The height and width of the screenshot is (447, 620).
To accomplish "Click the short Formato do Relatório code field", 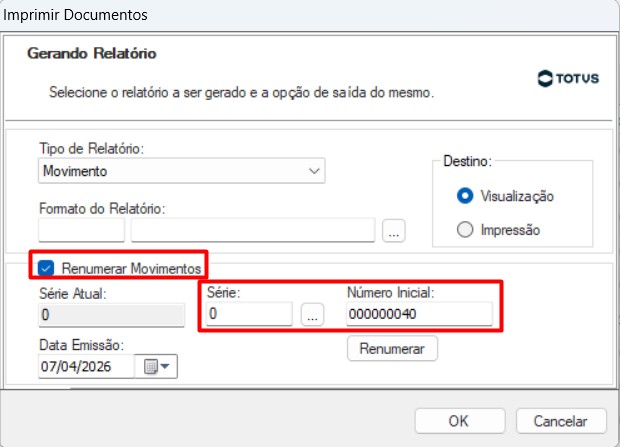I will [81, 230].
